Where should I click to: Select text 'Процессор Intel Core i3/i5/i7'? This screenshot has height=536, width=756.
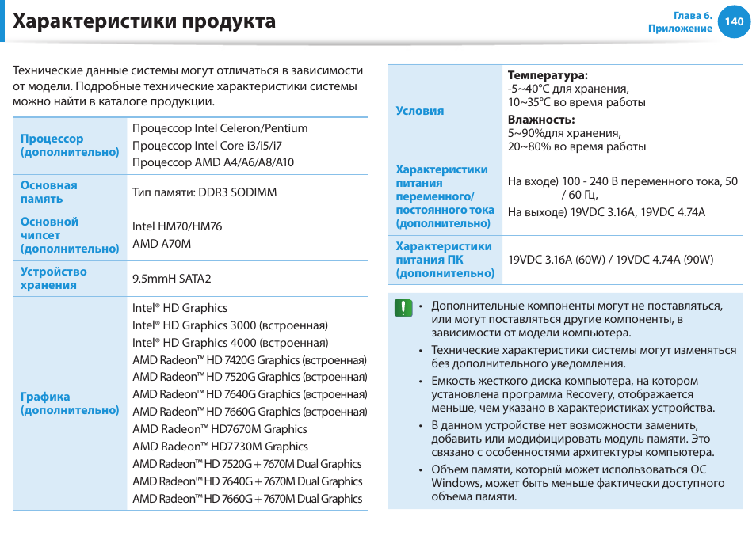point(207,146)
